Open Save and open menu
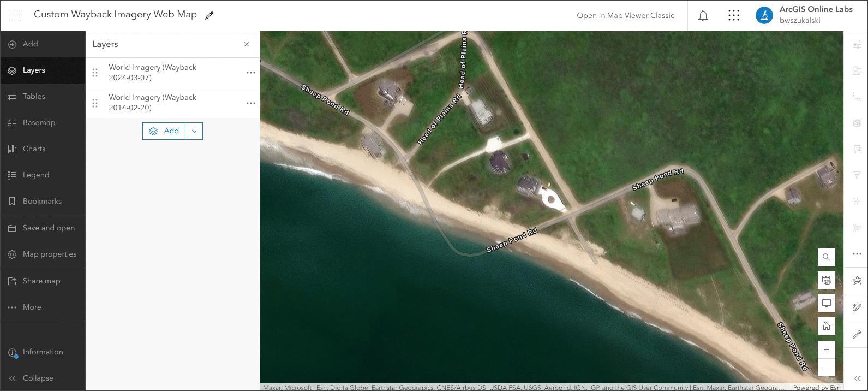868x391 pixels. click(43, 228)
